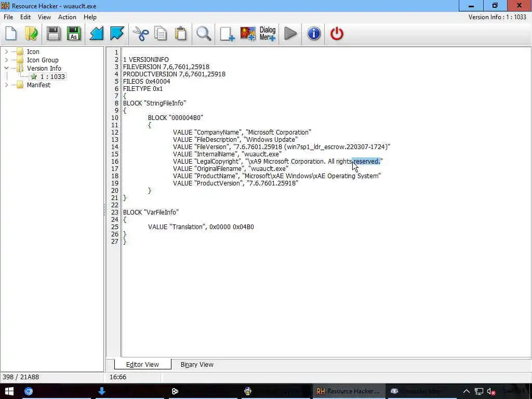This screenshot has width=532, height=399.
Task: Click the "InternalName" value line
Action: point(228,154)
